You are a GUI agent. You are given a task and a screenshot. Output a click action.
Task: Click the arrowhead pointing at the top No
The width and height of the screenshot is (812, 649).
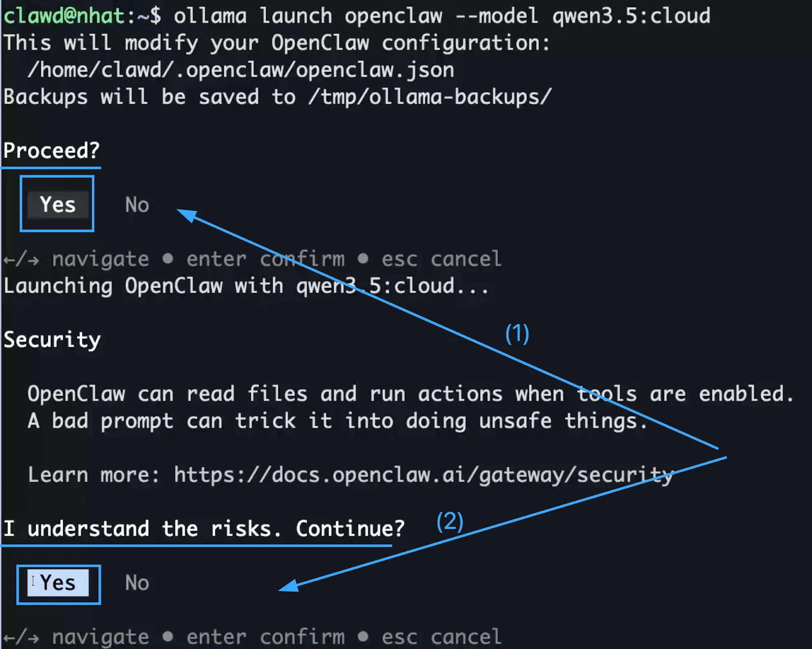pyautogui.click(x=186, y=215)
